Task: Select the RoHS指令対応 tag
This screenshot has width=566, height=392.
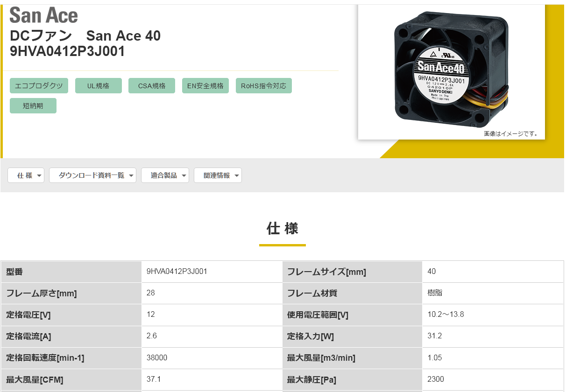Action: (x=263, y=86)
